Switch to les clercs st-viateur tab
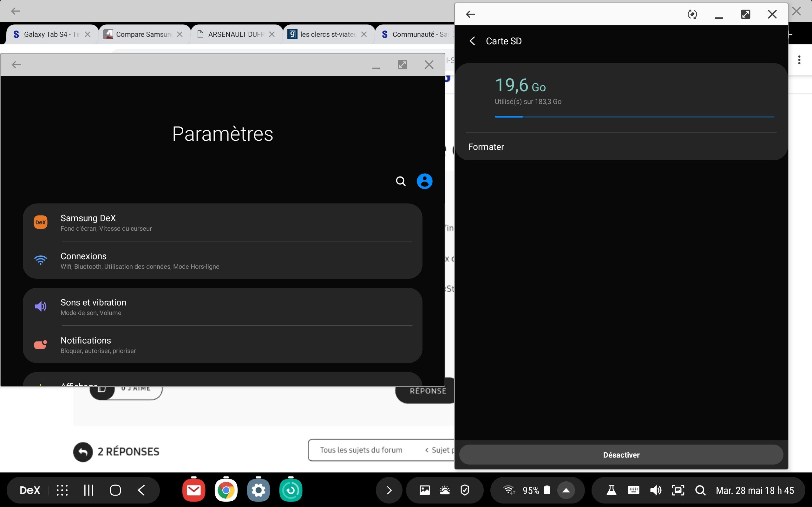This screenshot has width=812, height=507. click(x=327, y=34)
